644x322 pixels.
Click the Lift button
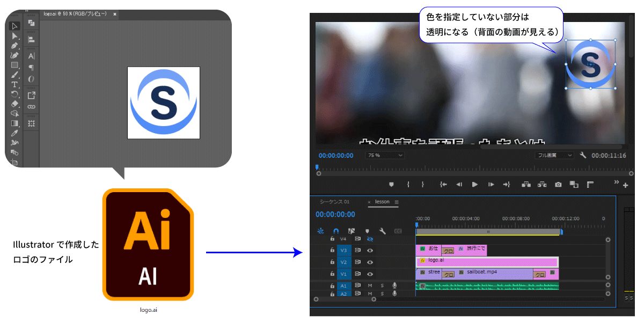(x=526, y=184)
